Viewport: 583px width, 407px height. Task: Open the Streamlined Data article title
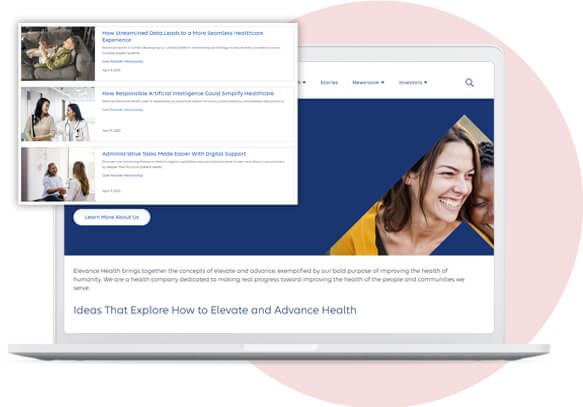coord(183,36)
